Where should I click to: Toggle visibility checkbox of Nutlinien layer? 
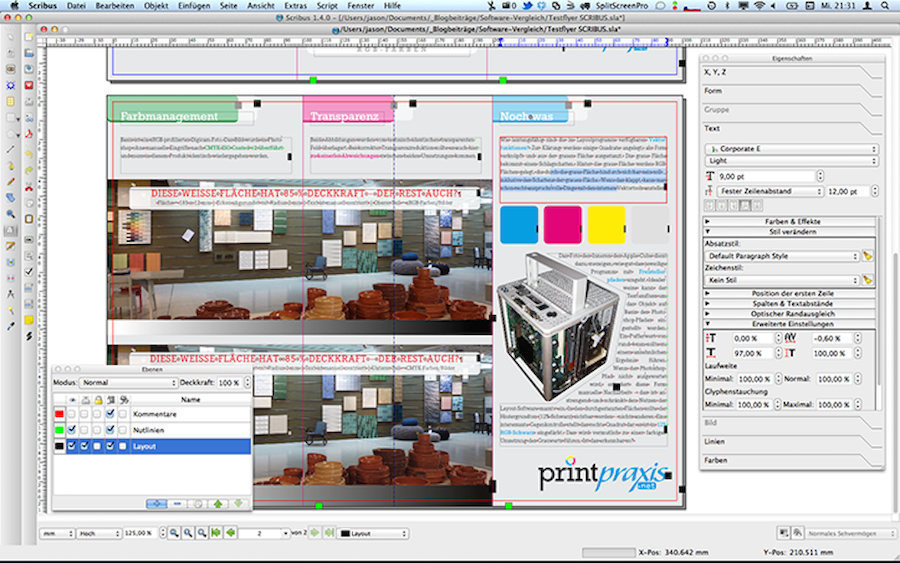[x=73, y=430]
